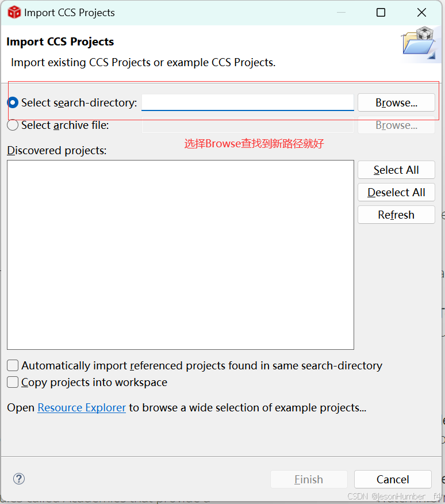Click the Finish button

[x=309, y=479]
